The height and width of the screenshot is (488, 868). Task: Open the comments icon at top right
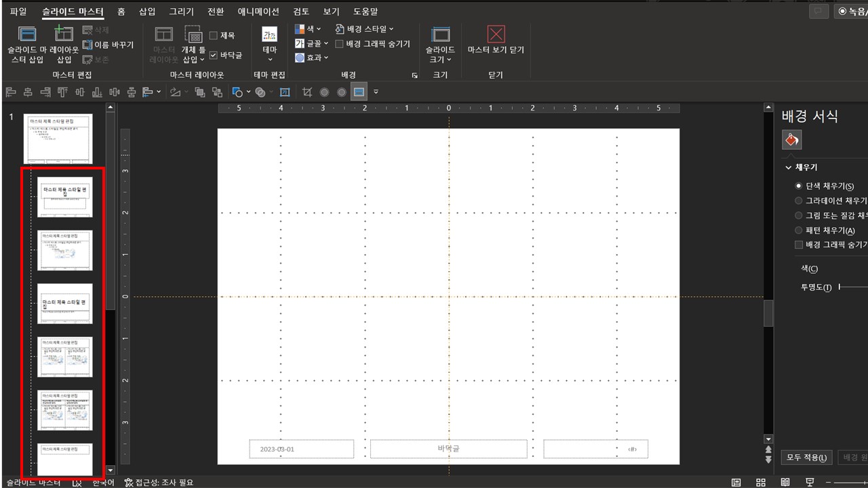(x=819, y=12)
